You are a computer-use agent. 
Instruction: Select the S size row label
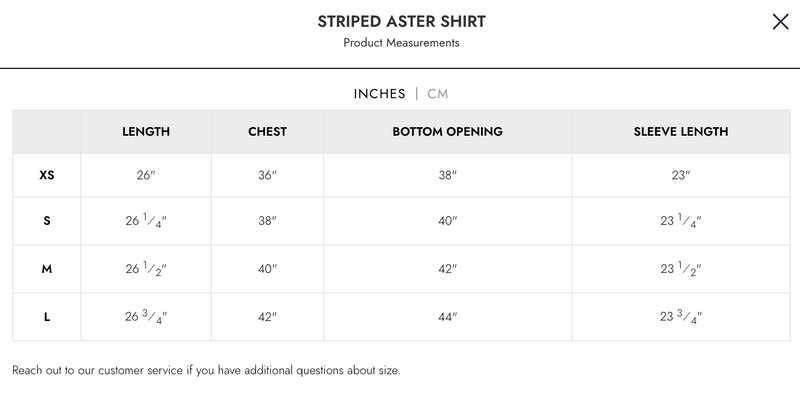tap(47, 221)
